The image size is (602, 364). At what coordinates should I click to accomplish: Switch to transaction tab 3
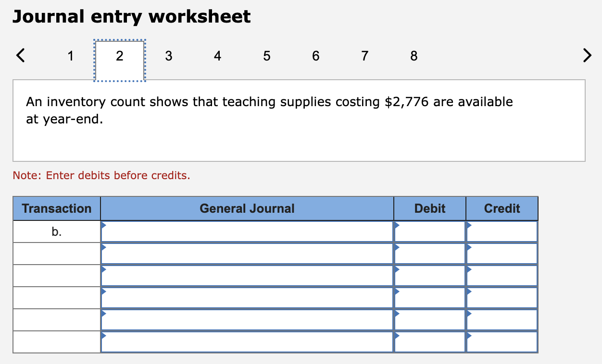click(168, 56)
